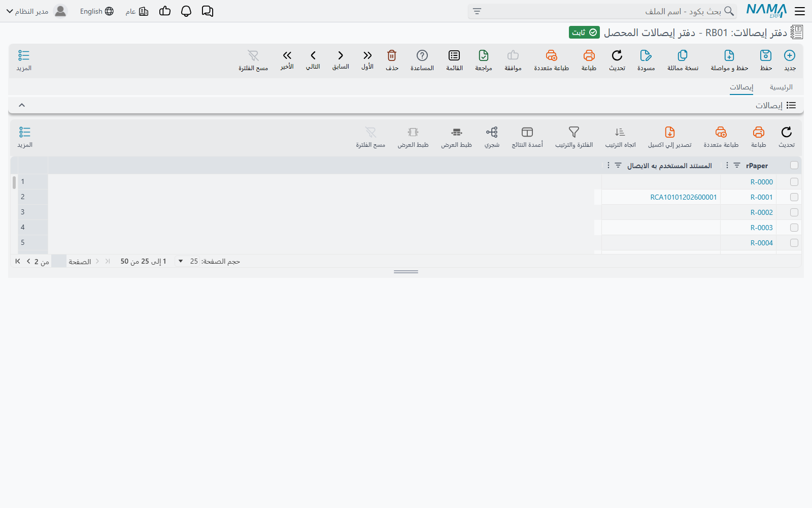This screenshot has height=508, width=812.
Task: Click أعمدة النتائج (Result columns) icon
Action: coord(527,132)
